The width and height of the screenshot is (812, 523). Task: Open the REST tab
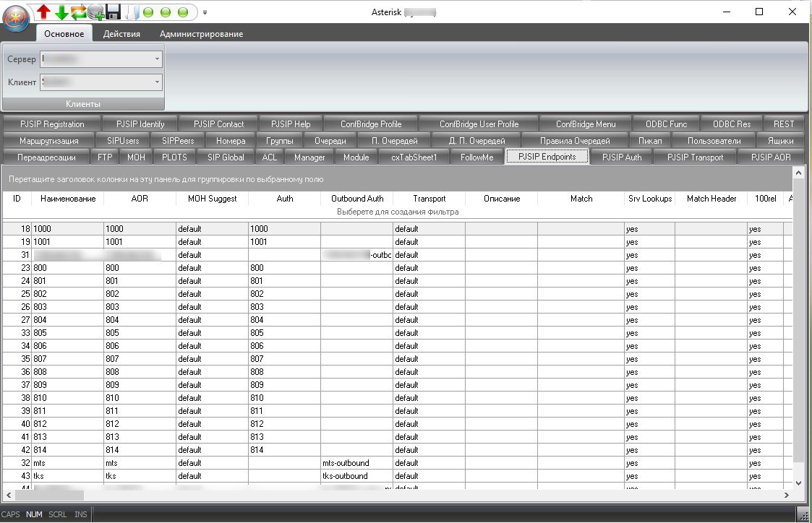click(x=784, y=124)
